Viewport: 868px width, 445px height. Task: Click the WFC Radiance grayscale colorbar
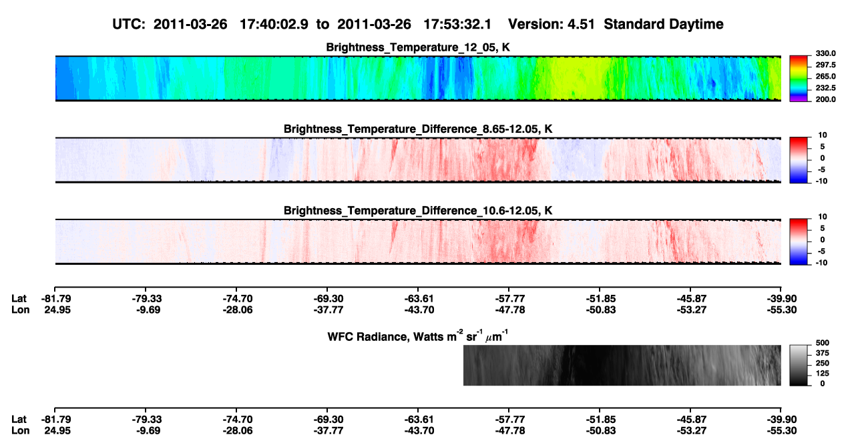click(799, 365)
